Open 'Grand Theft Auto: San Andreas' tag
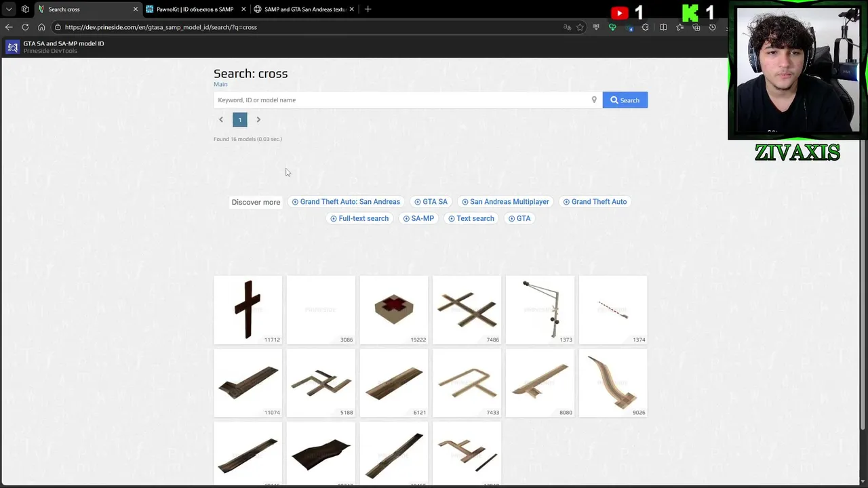This screenshot has height=488, width=868. pyautogui.click(x=346, y=201)
